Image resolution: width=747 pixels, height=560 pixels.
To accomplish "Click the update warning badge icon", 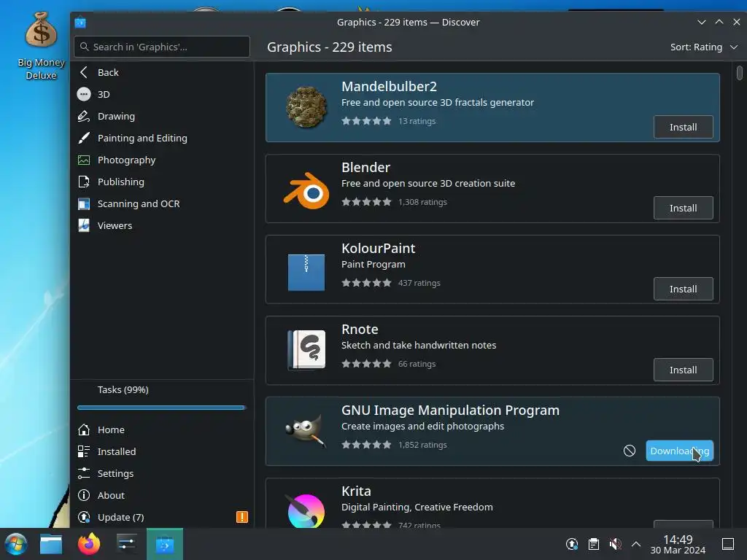I will (242, 517).
